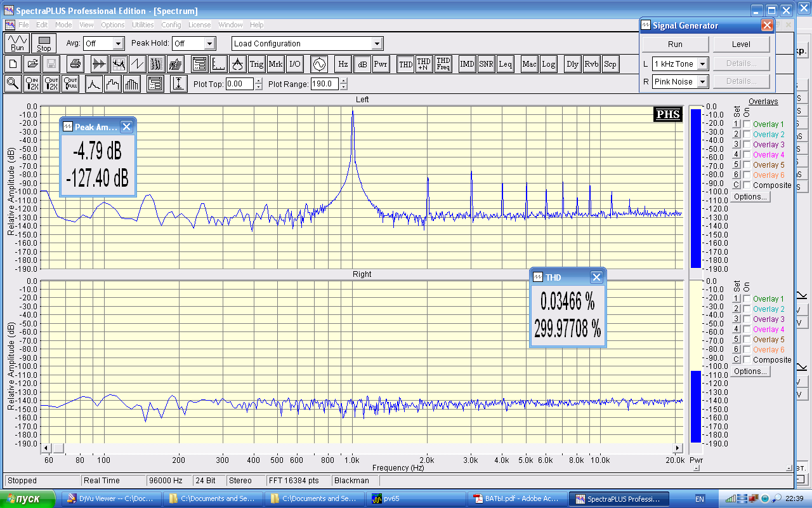Expand the Avg dropdown

117,44
